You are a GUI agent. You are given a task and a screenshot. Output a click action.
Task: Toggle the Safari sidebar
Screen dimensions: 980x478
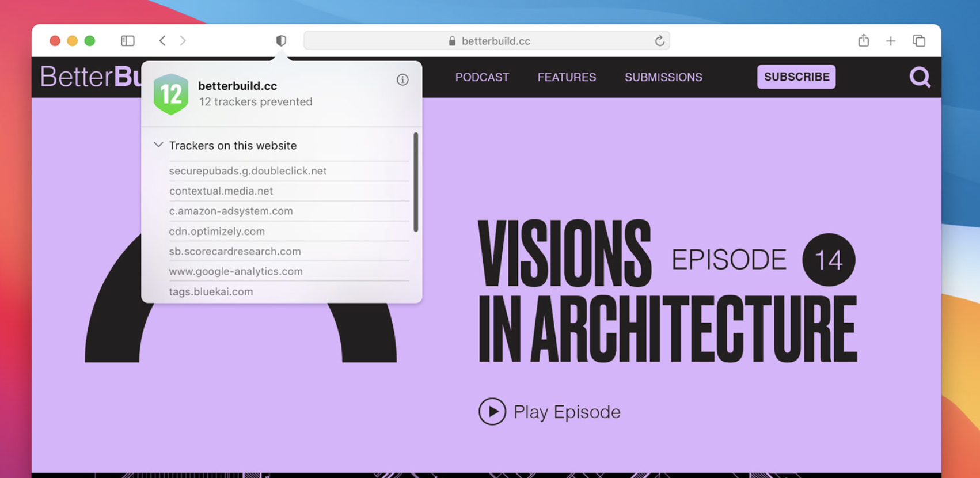pos(128,41)
